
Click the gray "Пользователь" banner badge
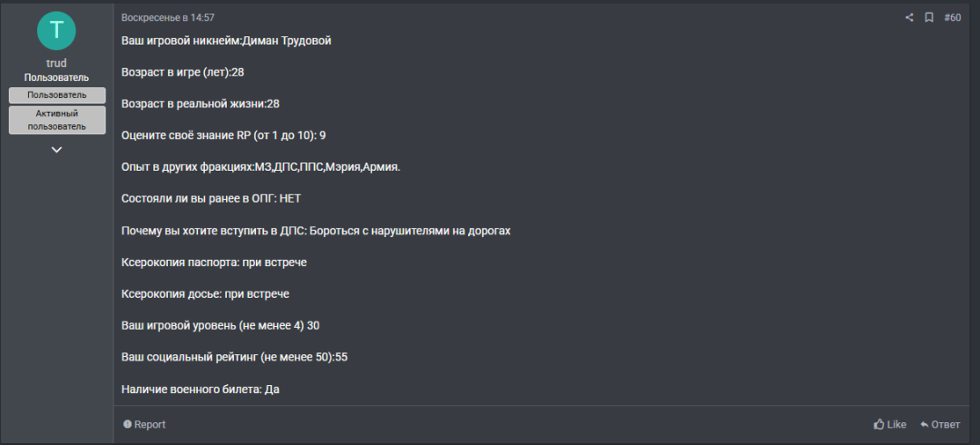click(57, 94)
